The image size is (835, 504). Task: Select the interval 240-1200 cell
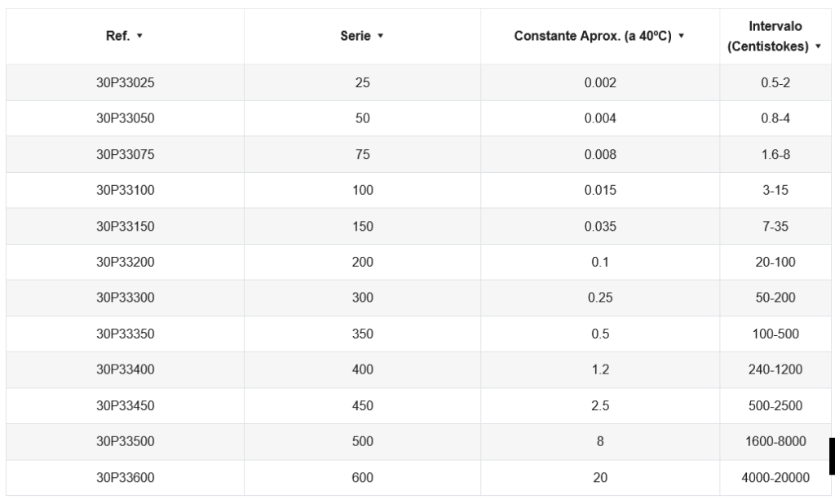click(x=775, y=369)
